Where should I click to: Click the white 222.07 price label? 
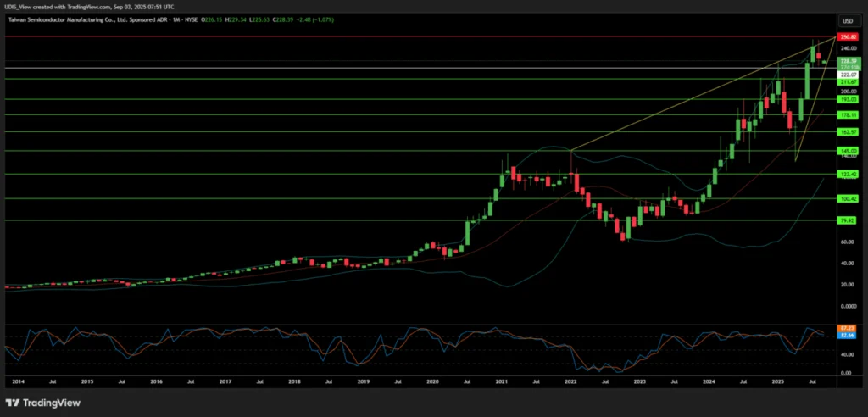pyautogui.click(x=848, y=75)
